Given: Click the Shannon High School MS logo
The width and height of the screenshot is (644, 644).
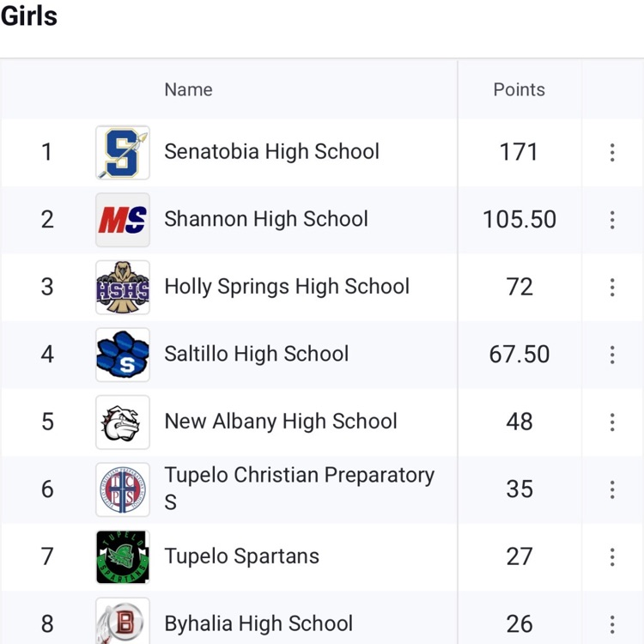Looking at the screenshot, I should tap(123, 220).
